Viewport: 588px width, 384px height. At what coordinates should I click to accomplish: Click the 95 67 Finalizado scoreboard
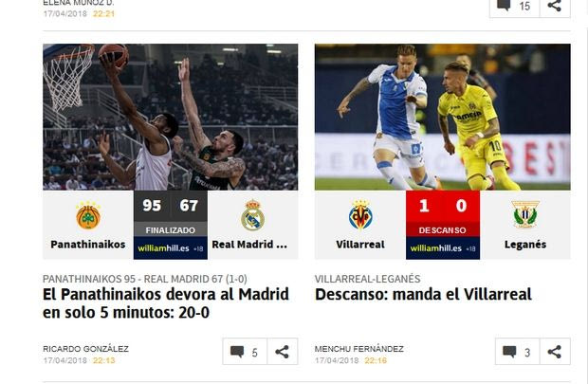click(171, 213)
